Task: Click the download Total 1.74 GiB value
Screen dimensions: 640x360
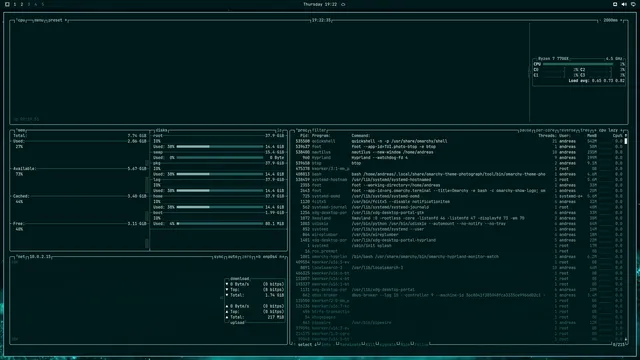Action: click(x=275, y=295)
